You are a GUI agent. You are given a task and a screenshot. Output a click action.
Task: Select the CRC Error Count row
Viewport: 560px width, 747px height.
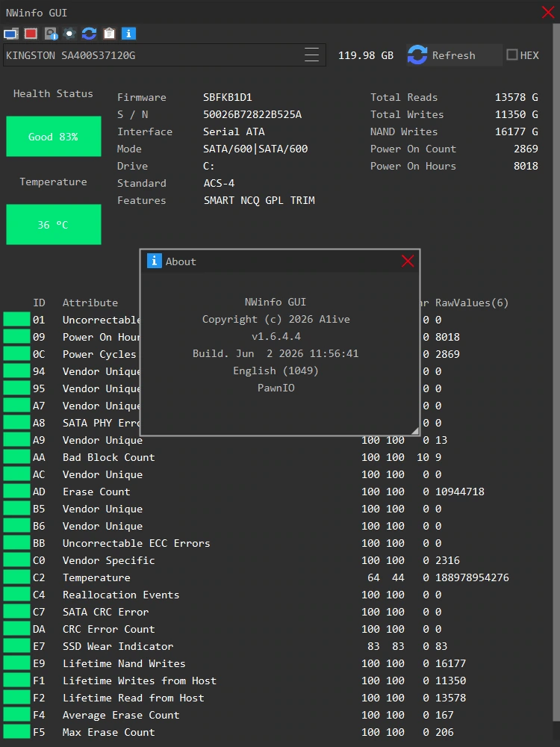pyautogui.click(x=276, y=629)
